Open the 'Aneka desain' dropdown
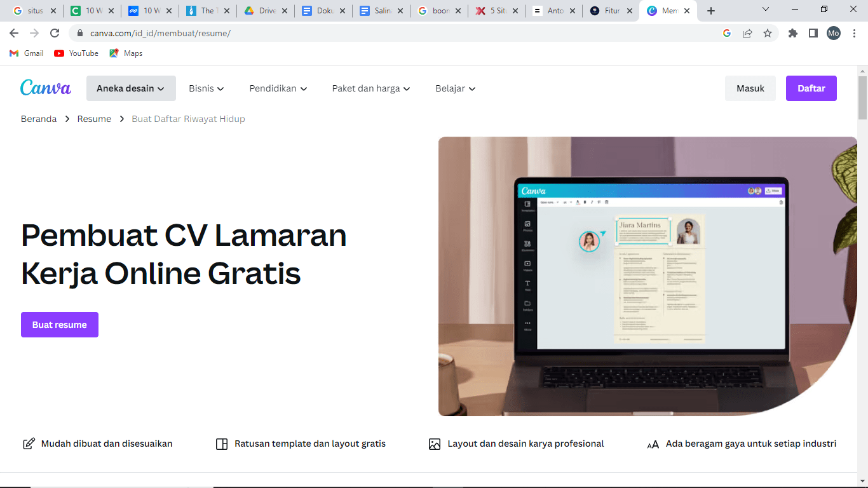This screenshot has height=488, width=868. (x=131, y=88)
